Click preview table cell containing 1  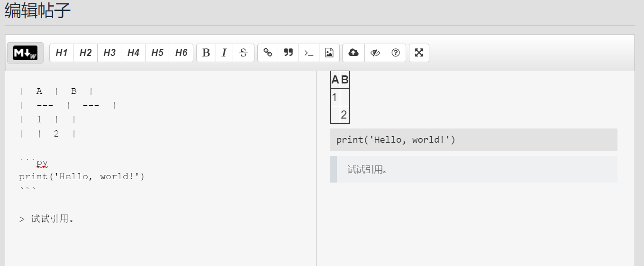335,97
